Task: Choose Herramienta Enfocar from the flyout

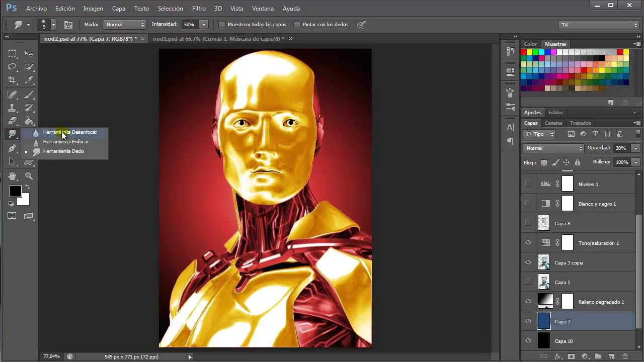Action: pos(66,142)
